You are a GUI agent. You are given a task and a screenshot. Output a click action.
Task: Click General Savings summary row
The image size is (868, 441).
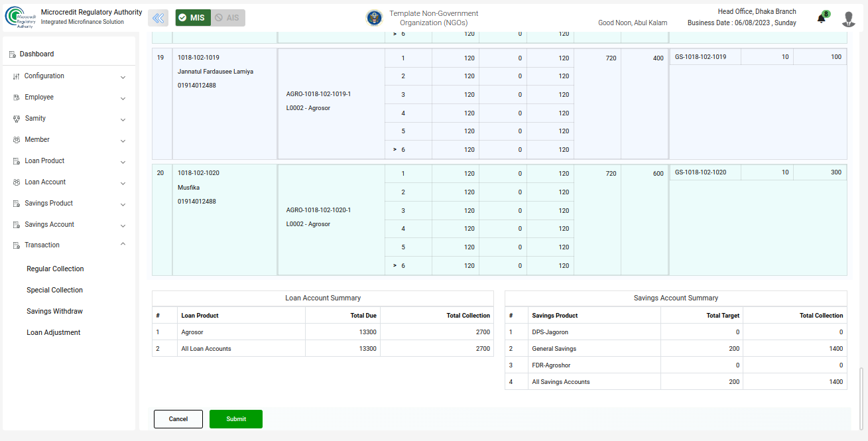pyautogui.click(x=676, y=349)
